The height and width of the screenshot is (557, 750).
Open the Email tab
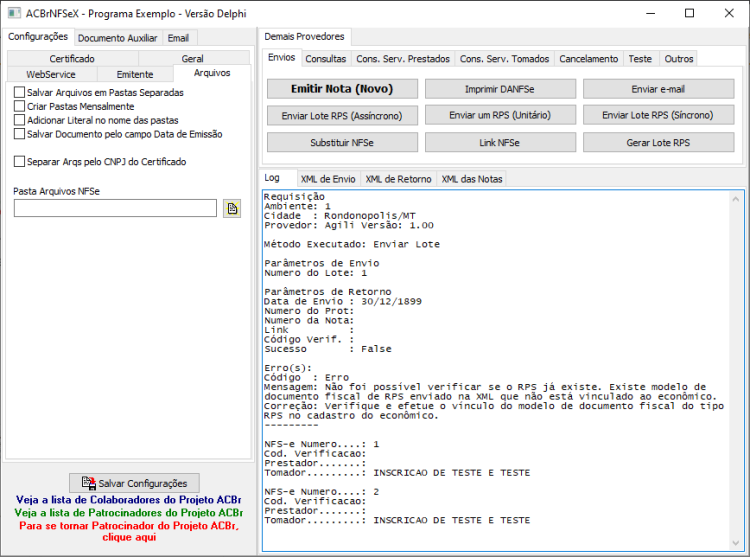coord(178,38)
